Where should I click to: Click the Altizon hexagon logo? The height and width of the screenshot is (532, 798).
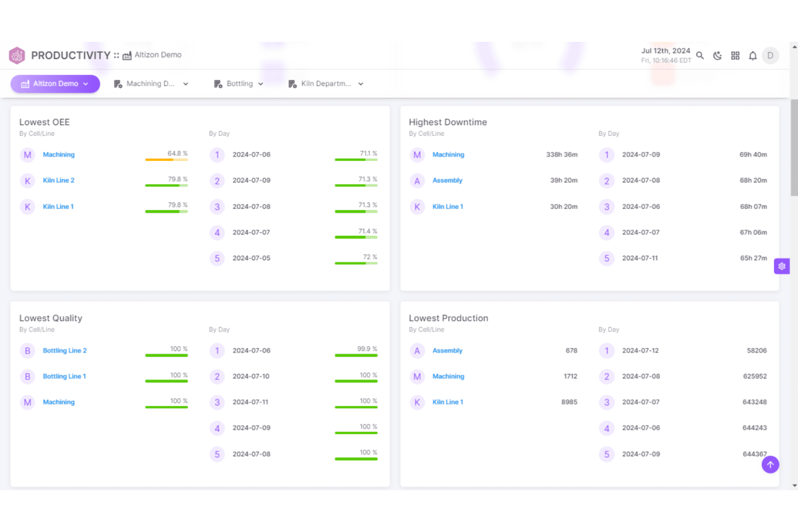pyautogui.click(x=17, y=56)
